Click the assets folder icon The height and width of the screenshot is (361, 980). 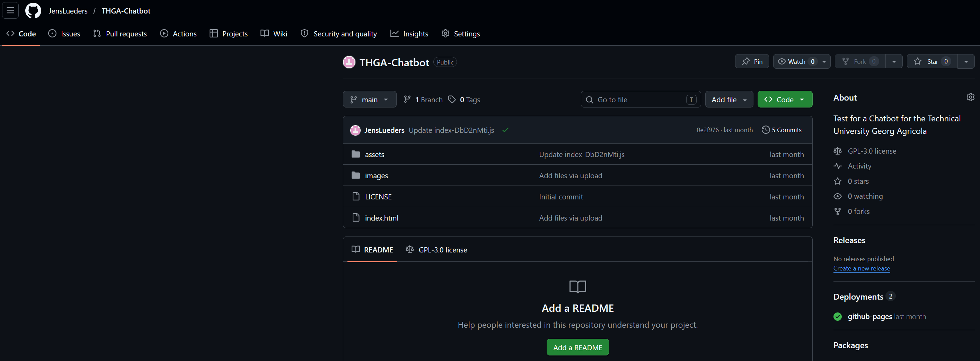coord(356,154)
